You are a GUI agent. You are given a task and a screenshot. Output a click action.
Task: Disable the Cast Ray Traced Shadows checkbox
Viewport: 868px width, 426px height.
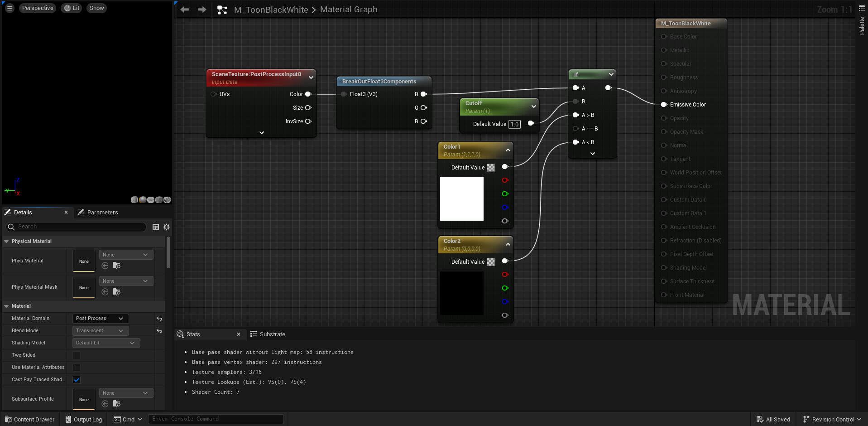click(x=77, y=380)
